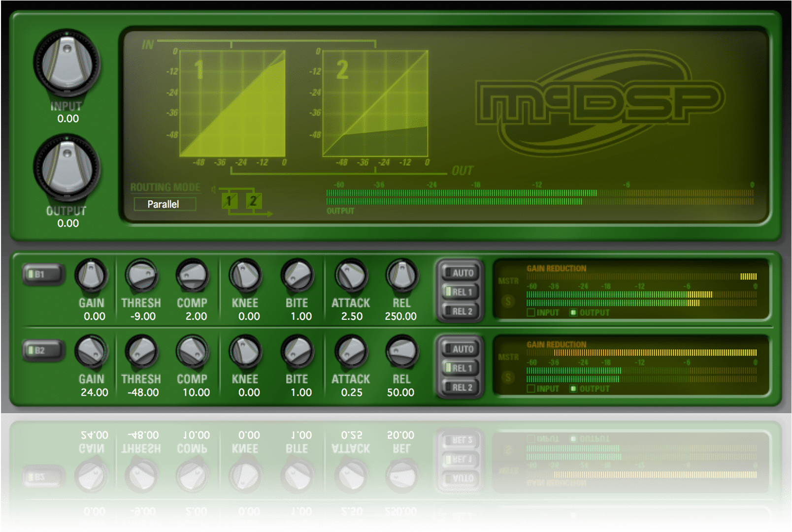Toggle the B2 band bypass button
Viewport: 792px width, 532px height.
coord(43,350)
